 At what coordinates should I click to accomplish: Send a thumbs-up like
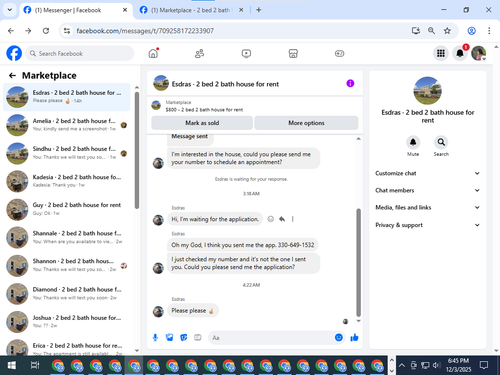[x=354, y=338]
